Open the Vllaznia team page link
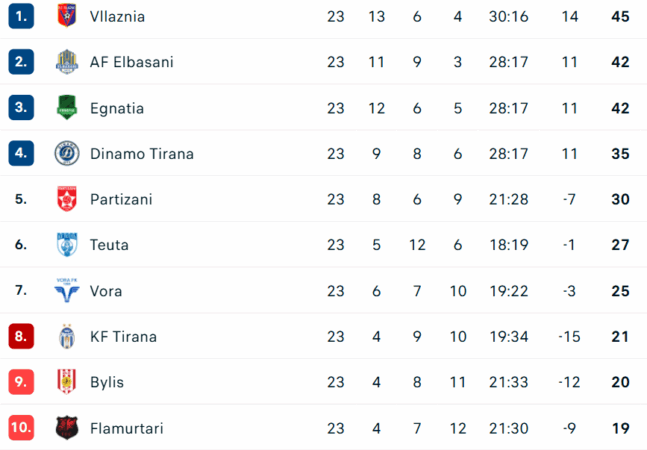Screen dimensions: 647x450 coord(117,16)
